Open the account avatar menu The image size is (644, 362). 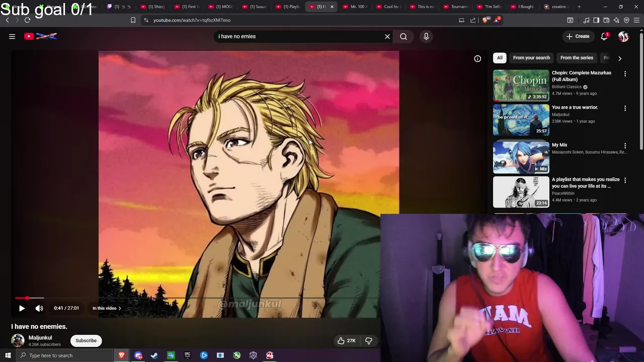click(623, 36)
